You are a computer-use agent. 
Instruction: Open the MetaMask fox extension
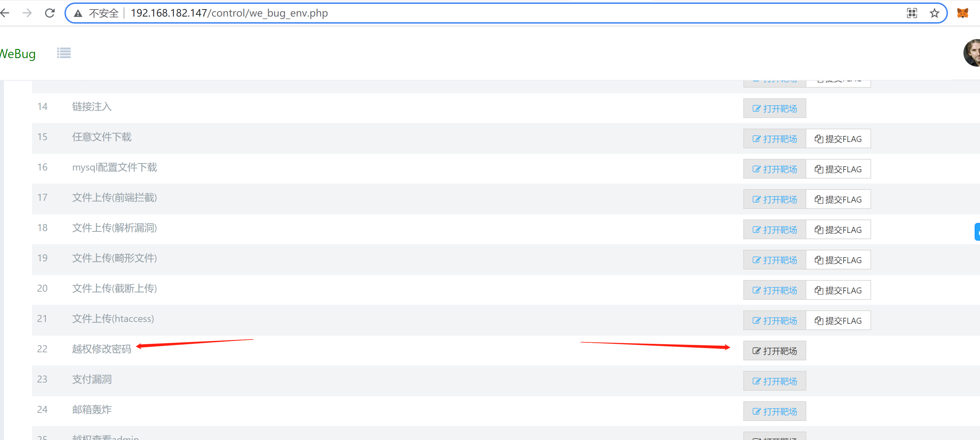click(962, 13)
